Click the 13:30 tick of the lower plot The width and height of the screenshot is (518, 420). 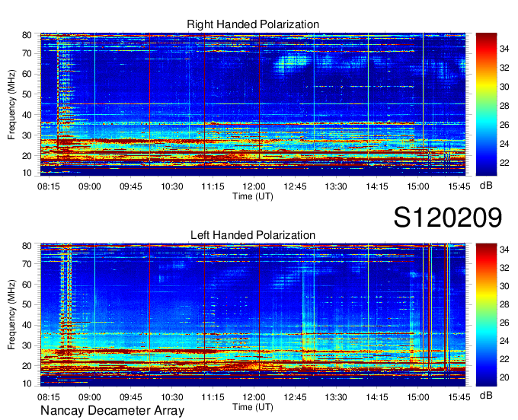pos(336,397)
